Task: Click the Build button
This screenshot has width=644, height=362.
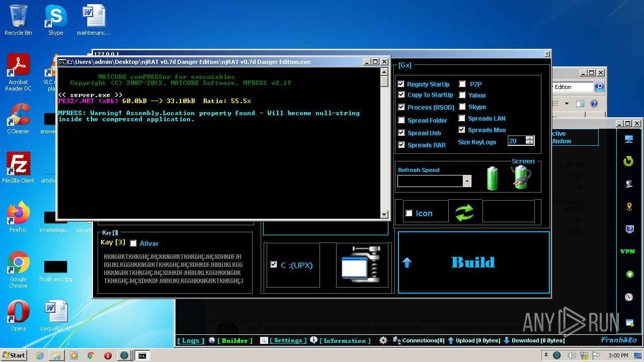Action: [473, 262]
